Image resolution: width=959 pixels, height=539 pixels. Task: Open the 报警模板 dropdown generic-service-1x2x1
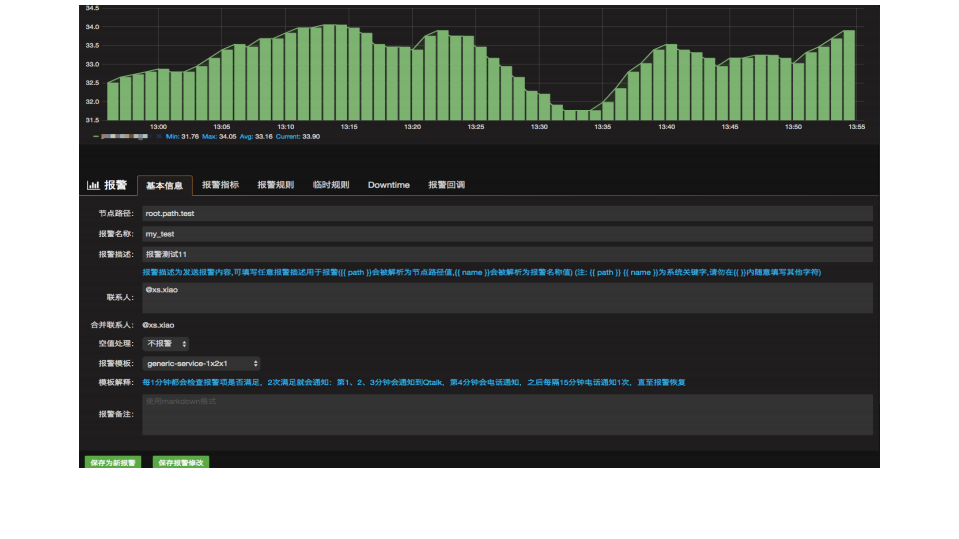[x=201, y=363]
